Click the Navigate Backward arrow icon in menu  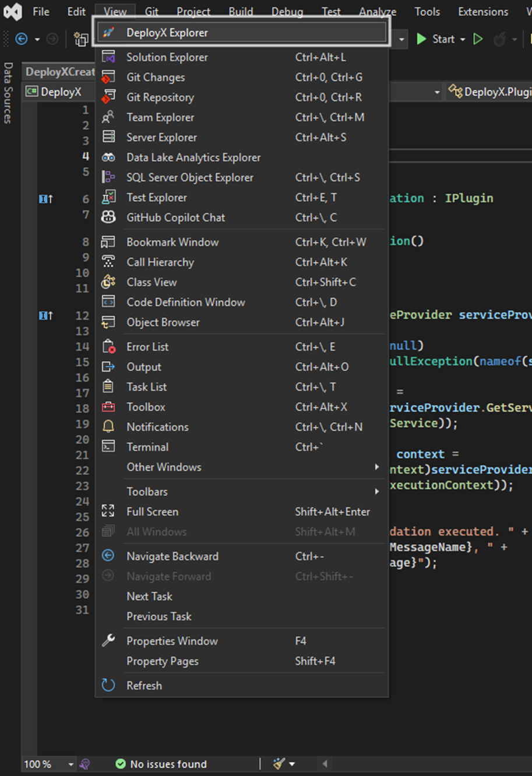[x=108, y=556]
